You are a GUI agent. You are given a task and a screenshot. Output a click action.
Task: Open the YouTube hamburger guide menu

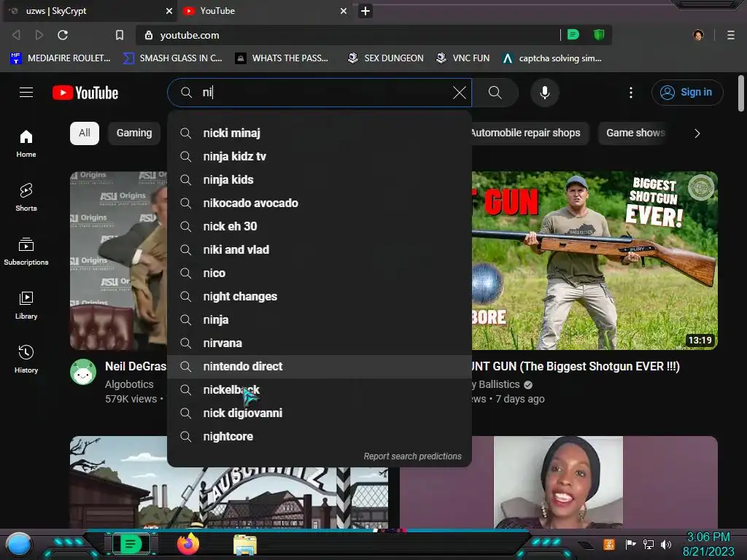click(x=26, y=93)
